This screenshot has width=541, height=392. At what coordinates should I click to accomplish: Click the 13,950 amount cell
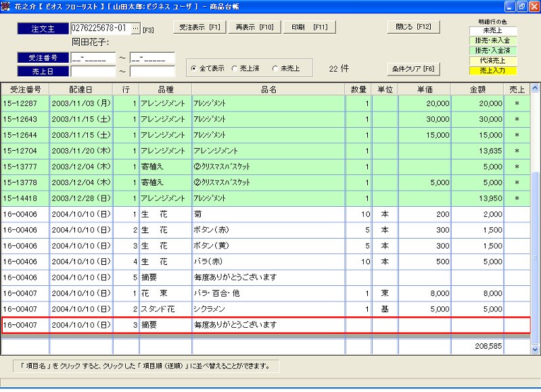point(477,198)
